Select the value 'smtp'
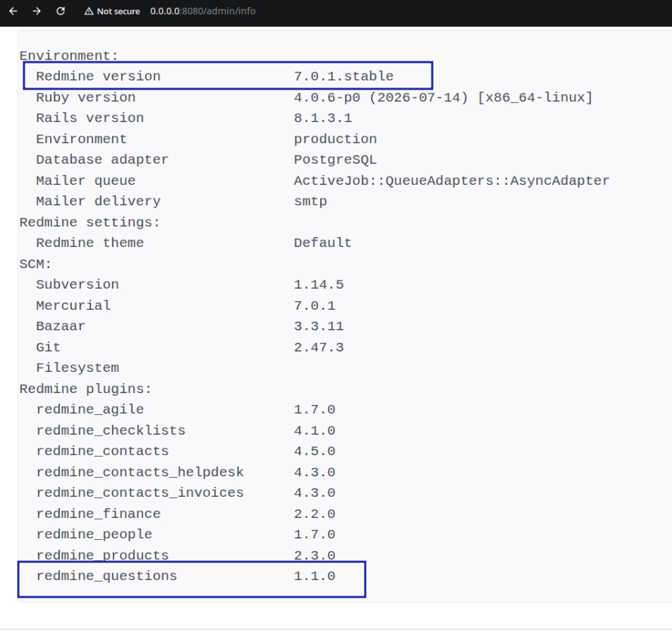Image resolution: width=672 pixels, height=633 pixels. tap(310, 201)
